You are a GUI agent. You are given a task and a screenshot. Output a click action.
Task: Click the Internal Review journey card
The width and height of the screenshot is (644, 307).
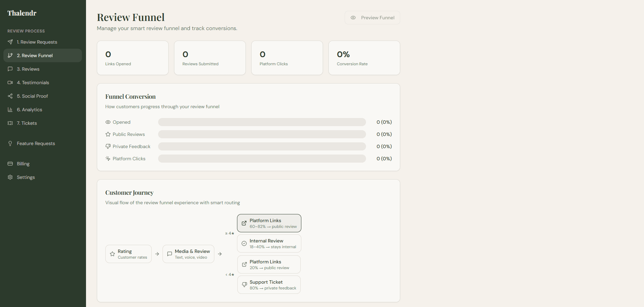(x=269, y=243)
